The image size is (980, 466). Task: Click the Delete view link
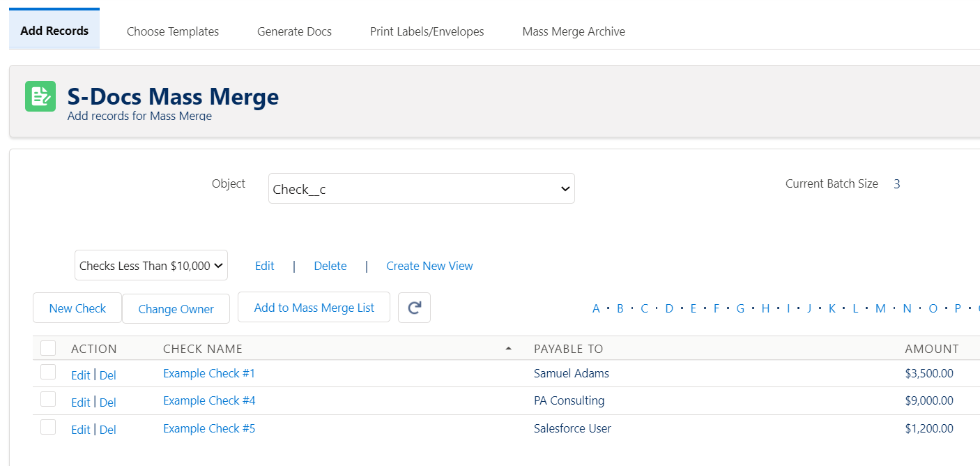point(330,266)
